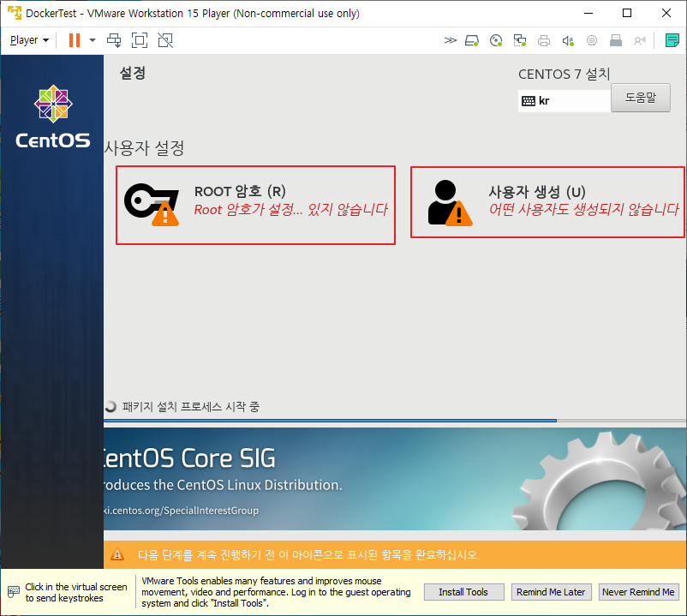
Task: Click the keyboard icon near keystroke hint
Action: click(14, 592)
